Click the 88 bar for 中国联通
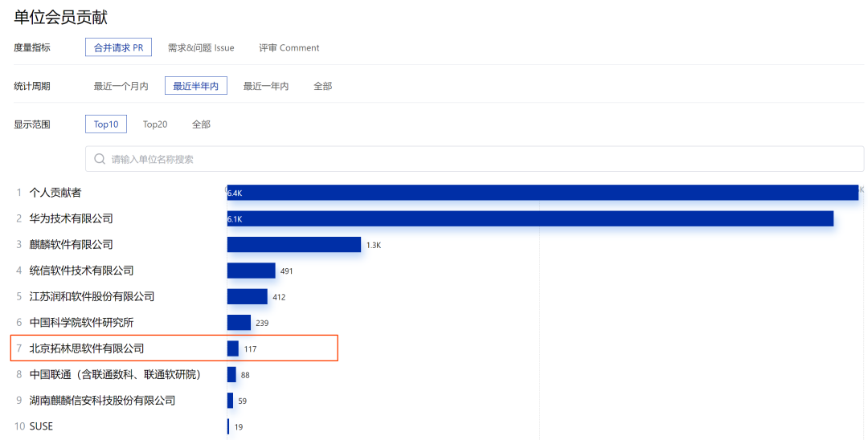The image size is (868, 440). click(x=231, y=374)
